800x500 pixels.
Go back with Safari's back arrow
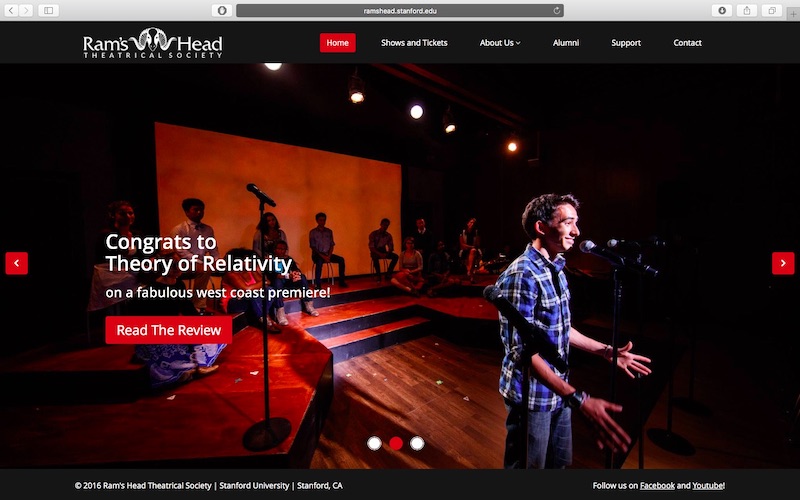[x=11, y=10]
